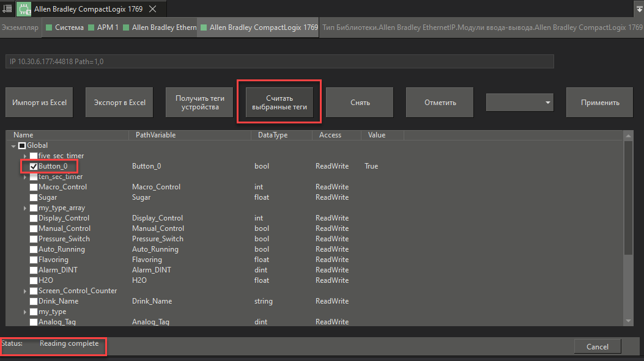Click the Импорт из Excel button
644x361 pixels.
pyautogui.click(x=39, y=103)
